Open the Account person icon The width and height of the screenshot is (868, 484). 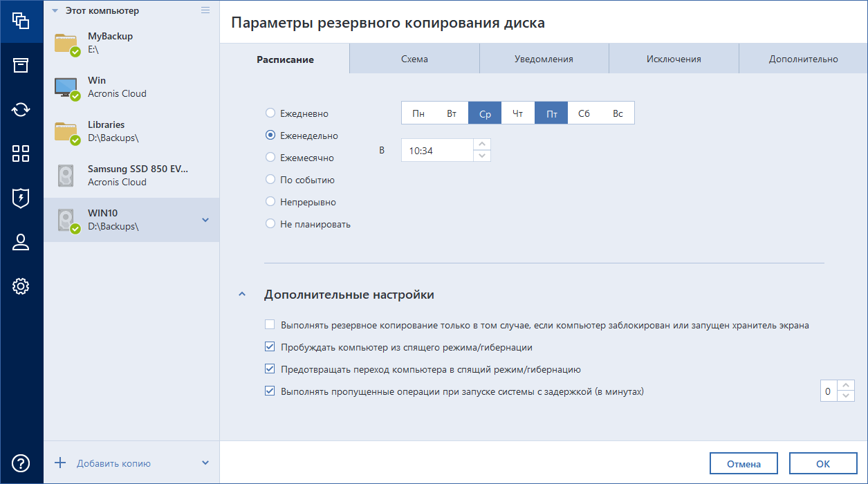click(x=21, y=242)
